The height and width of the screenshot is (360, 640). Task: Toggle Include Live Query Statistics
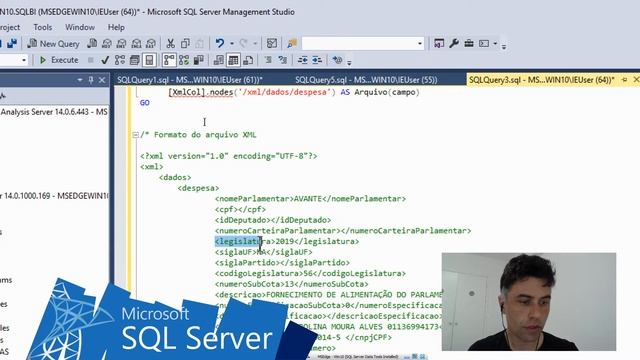[x=184, y=60]
